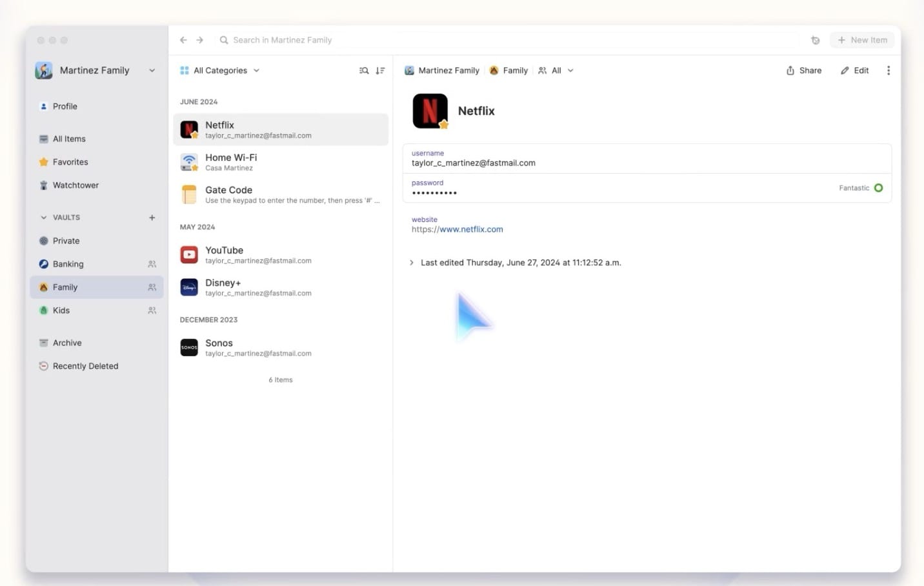Click shared people icon beside Kids
The height and width of the screenshot is (586, 924).
[x=152, y=310]
